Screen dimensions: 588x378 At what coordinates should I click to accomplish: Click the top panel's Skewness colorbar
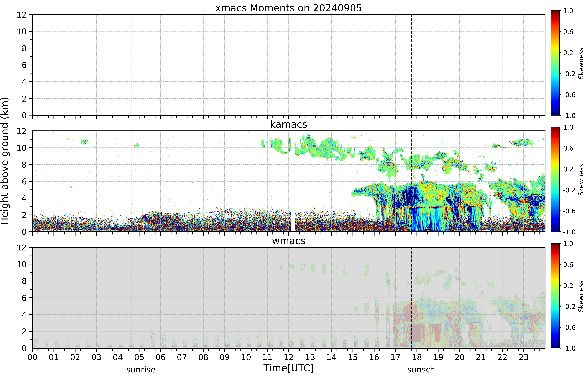coord(555,63)
